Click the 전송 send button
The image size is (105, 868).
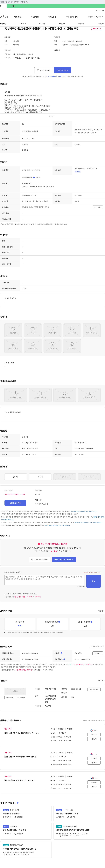(94, 581)
